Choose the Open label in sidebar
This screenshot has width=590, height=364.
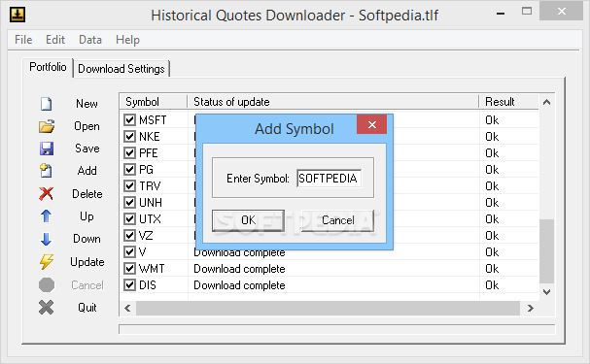click(x=87, y=126)
